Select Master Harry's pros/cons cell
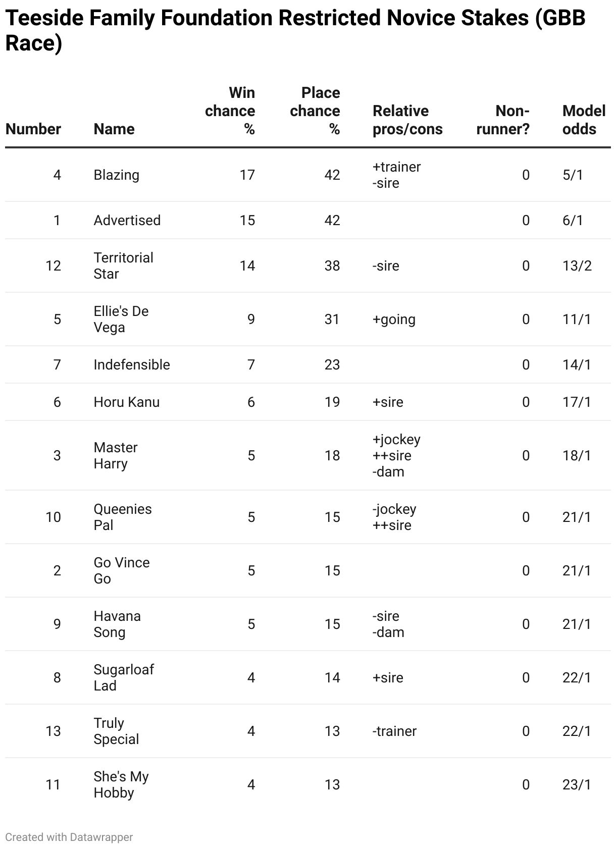Viewport: 616px width, 849px height. [x=396, y=455]
